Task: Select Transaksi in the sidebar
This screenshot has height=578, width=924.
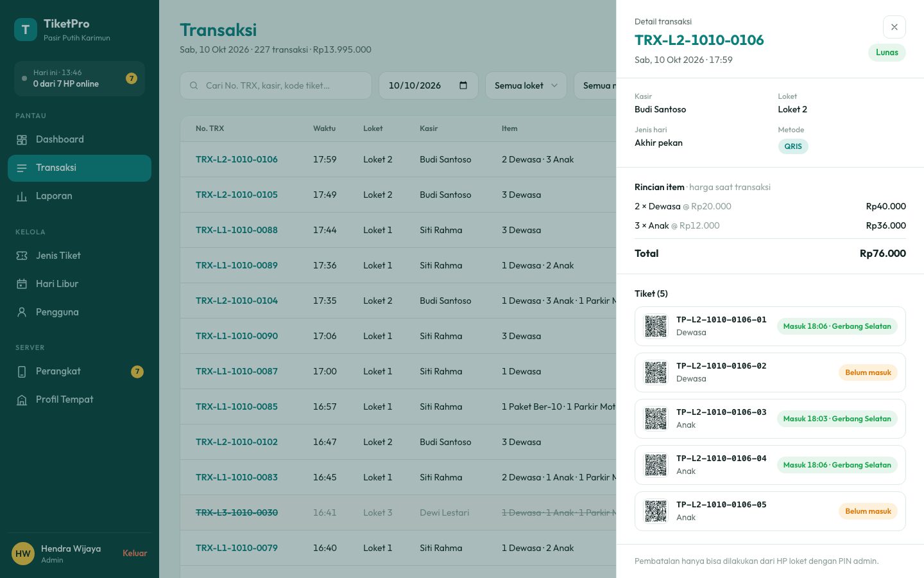Action: click(80, 168)
